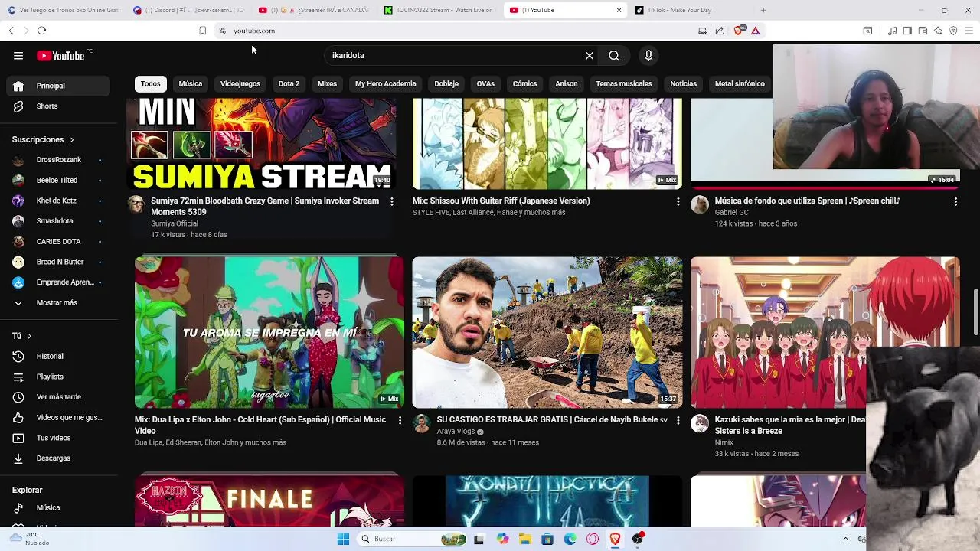Open the YouTube hamburger guide menu
Screen dimensions: 980x551
pyautogui.click(x=18, y=55)
